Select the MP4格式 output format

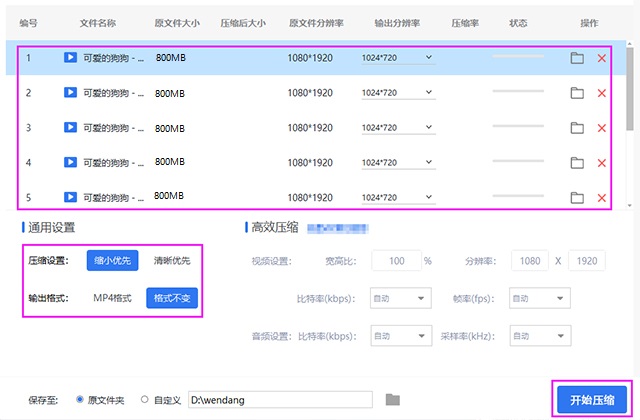click(112, 298)
